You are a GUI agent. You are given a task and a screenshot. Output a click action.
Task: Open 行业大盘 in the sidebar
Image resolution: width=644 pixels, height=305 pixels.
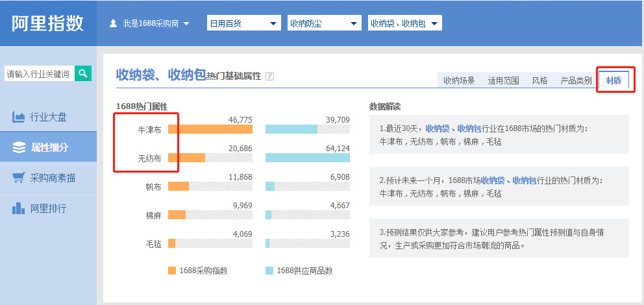pos(48,117)
